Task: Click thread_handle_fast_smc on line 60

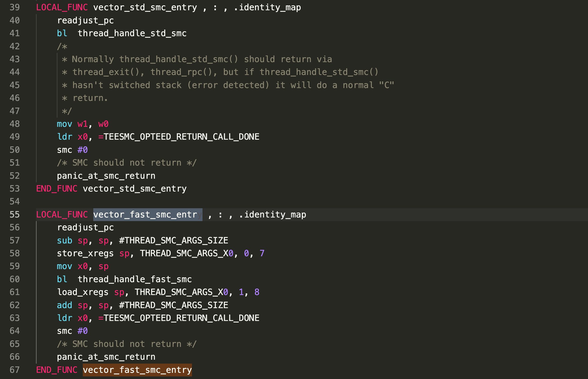Action: (x=135, y=279)
